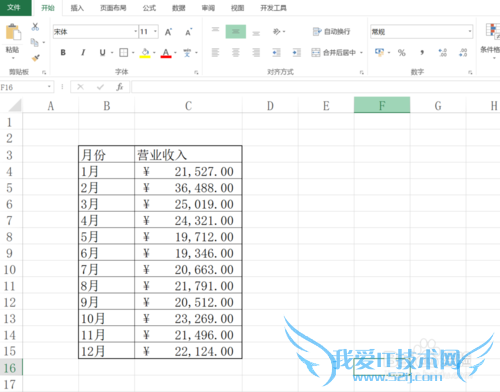Open the font dialog launcher
Image resolution: width=500 pixels, height=392 pixels.
click(196, 72)
